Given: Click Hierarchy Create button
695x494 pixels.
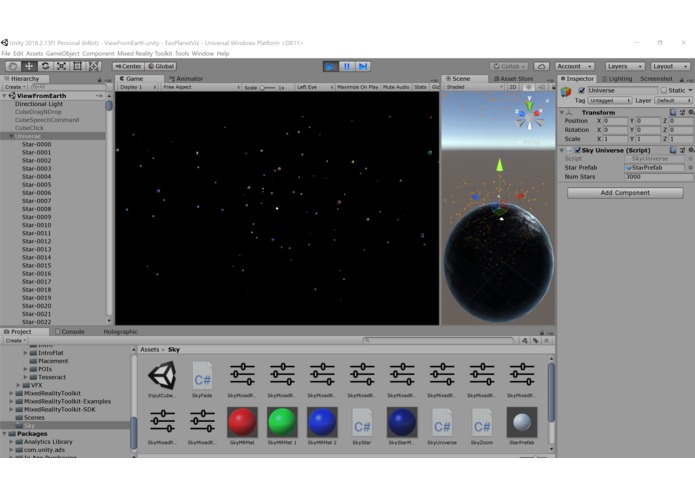Looking at the screenshot, I should (x=16, y=87).
